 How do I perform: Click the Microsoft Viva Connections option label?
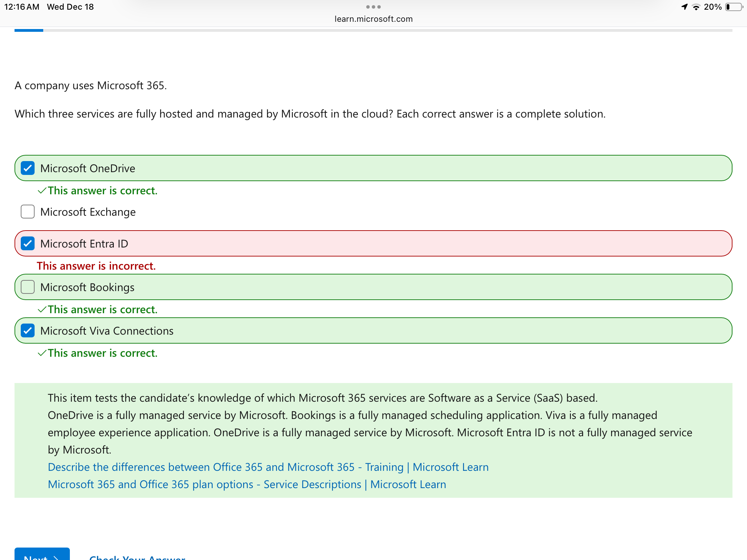107,331
